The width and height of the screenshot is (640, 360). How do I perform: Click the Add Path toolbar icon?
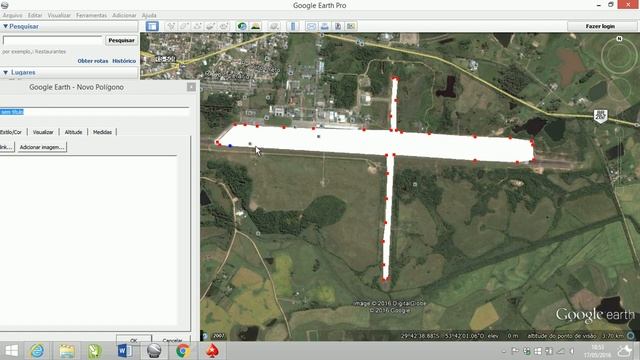[198, 26]
